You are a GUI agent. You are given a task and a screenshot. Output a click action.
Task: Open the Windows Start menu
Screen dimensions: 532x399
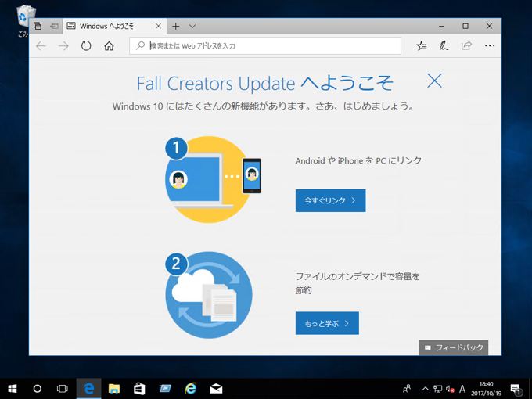point(13,389)
